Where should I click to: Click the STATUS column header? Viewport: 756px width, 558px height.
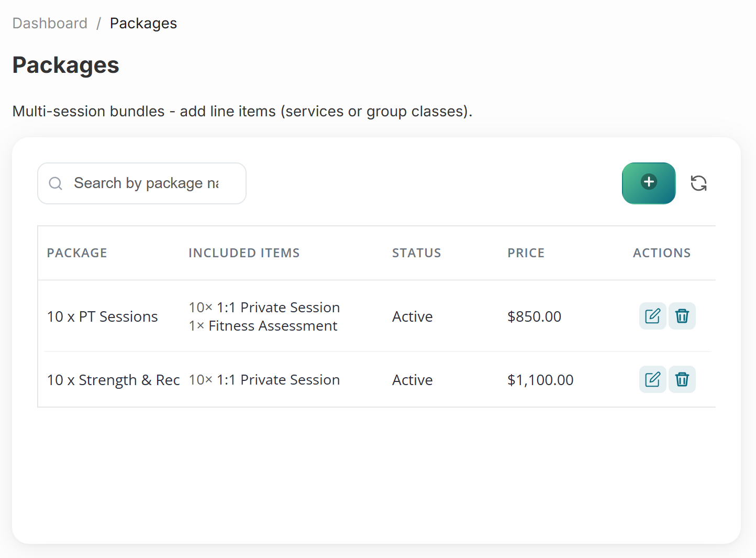pyautogui.click(x=417, y=253)
